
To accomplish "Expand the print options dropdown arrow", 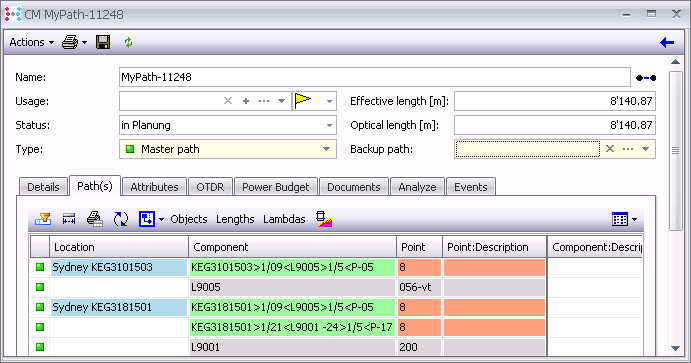I will [85, 43].
